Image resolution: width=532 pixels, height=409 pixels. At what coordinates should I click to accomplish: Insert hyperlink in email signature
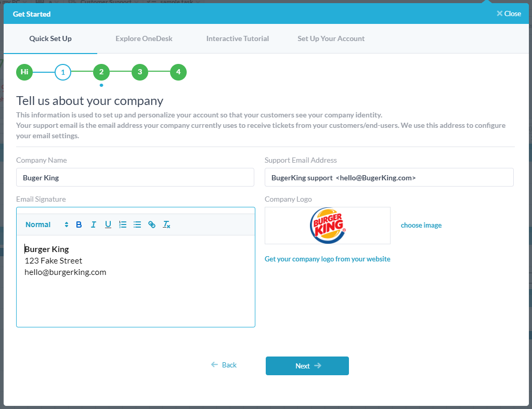[x=152, y=225]
